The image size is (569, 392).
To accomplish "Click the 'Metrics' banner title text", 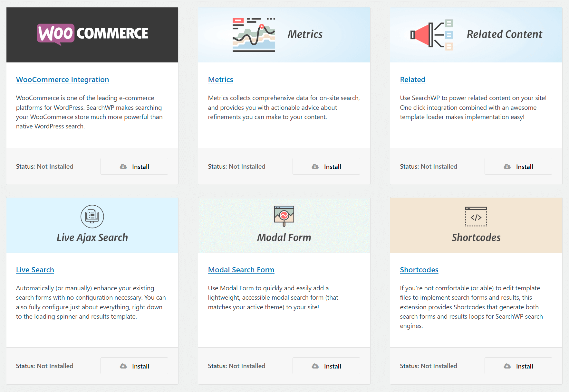I will point(305,34).
